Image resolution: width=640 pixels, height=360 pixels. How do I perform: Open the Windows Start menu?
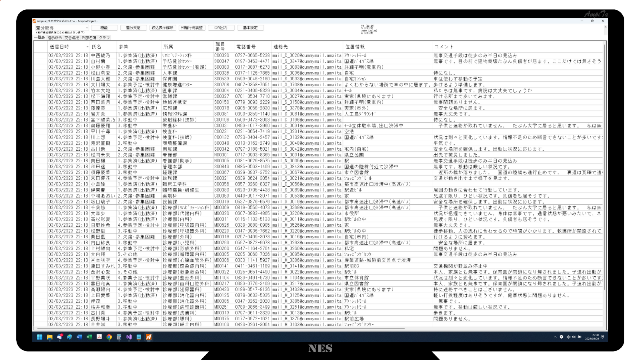pyautogui.click(x=40, y=337)
